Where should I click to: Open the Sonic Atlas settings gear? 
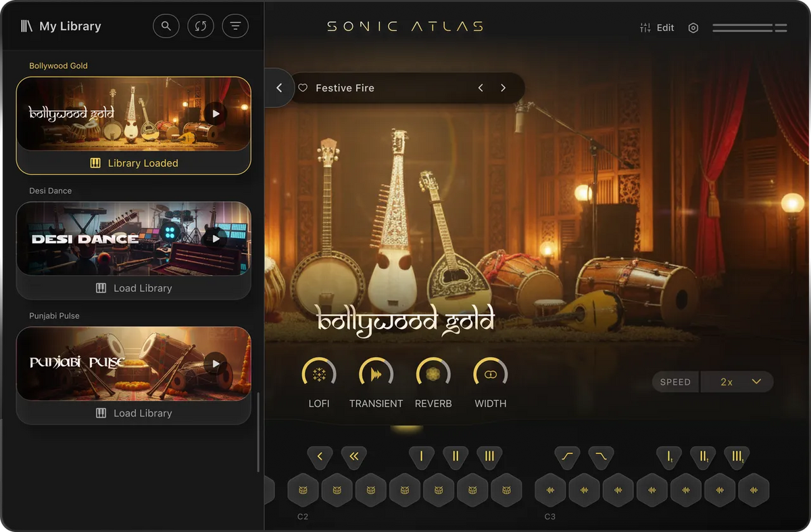pyautogui.click(x=693, y=28)
